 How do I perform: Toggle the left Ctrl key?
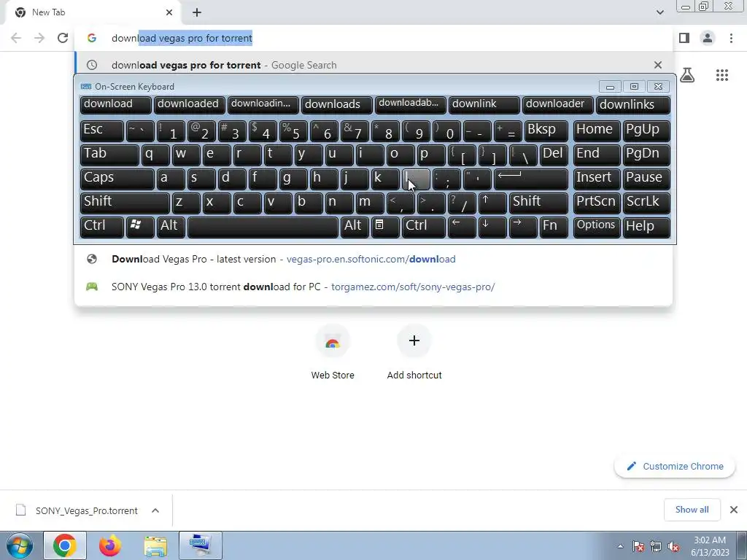[102, 227]
